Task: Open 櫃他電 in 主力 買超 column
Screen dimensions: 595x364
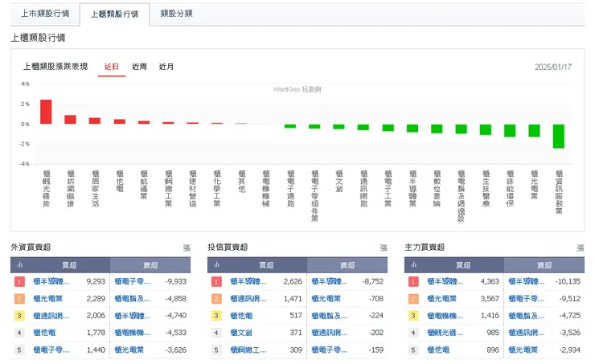Action: click(438, 350)
